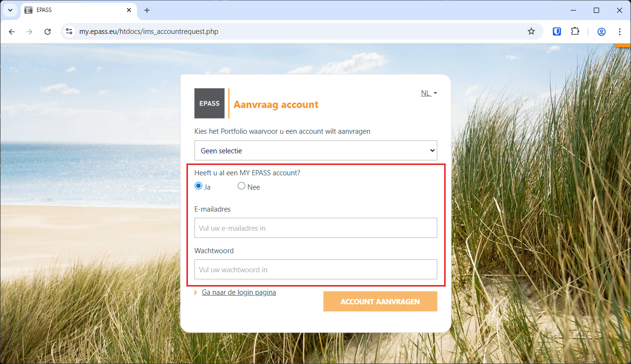This screenshot has width=631, height=364.
Task: Open the Chrome three-dot menu
Action: click(620, 32)
